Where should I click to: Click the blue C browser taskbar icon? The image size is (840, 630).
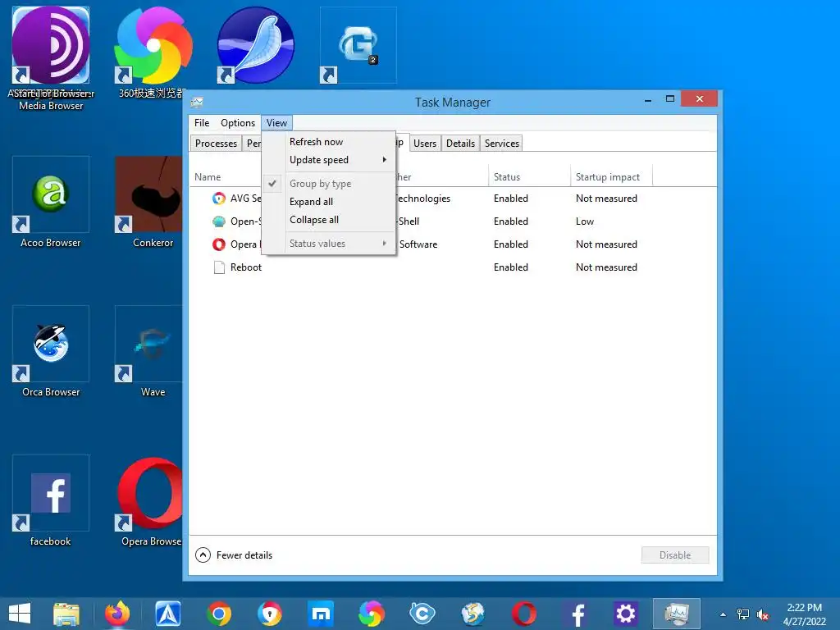(422, 614)
